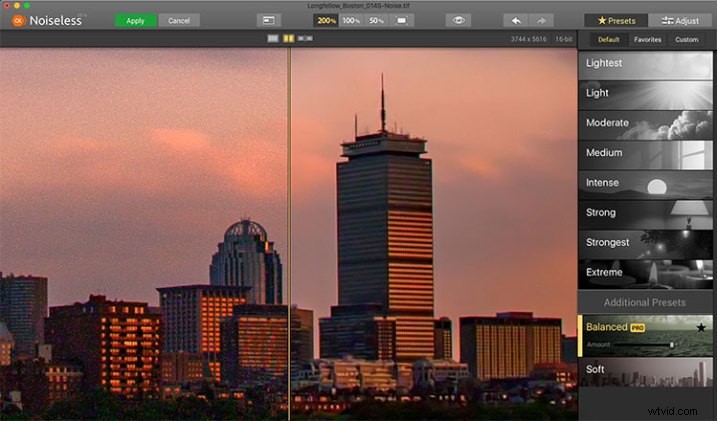Image resolution: width=717 pixels, height=421 pixels.
Task: Click the Noiseless app logo icon
Action: 18,21
